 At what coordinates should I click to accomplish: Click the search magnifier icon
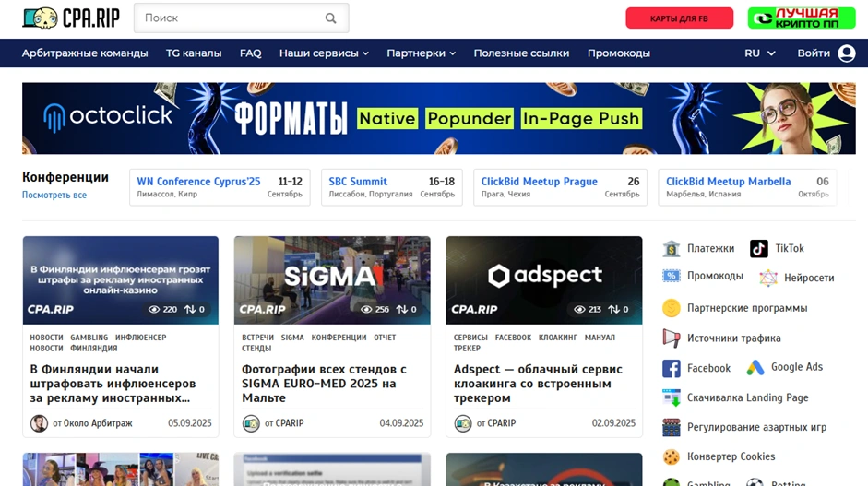click(x=330, y=18)
